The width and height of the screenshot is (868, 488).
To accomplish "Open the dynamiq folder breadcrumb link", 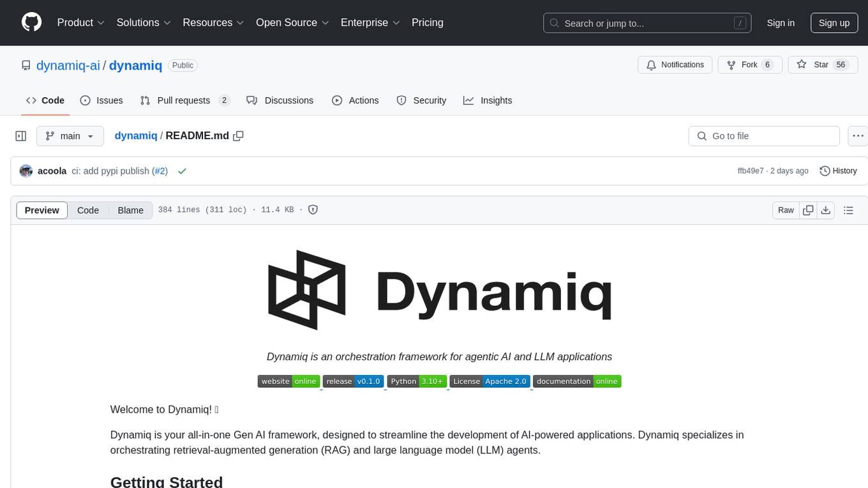I will pyautogui.click(x=136, y=135).
